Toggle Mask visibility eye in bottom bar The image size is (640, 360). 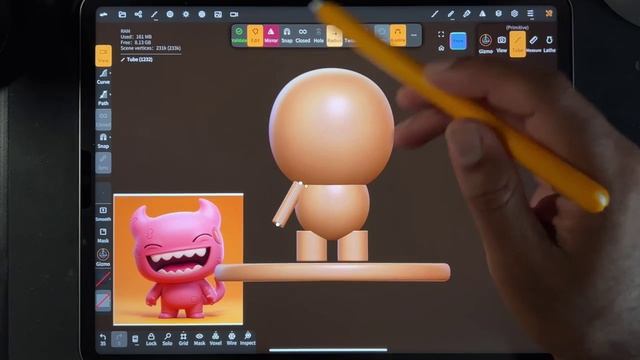click(199, 339)
